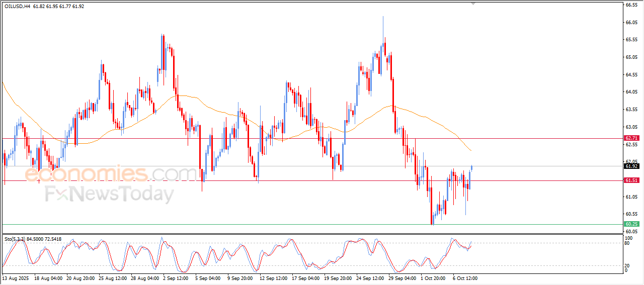The width and height of the screenshot is (644, 285).
Task: Select the red 62.71 price level tag
Action: pyautogui.click(x=631, y=138)
